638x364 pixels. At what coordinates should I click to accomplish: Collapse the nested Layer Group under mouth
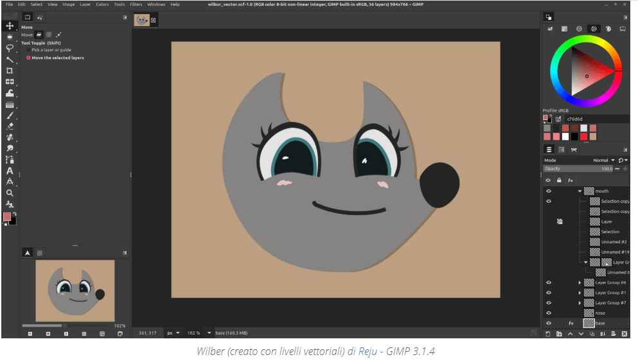[x=586, y=263]
